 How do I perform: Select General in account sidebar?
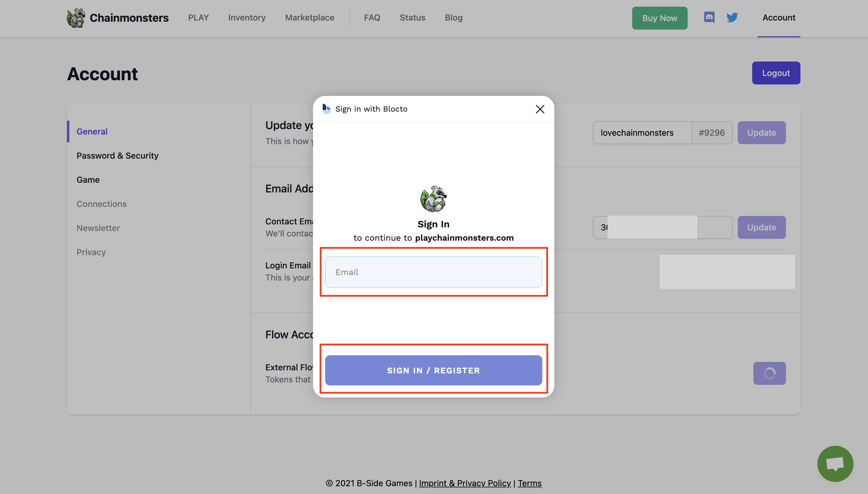[92, 131]
